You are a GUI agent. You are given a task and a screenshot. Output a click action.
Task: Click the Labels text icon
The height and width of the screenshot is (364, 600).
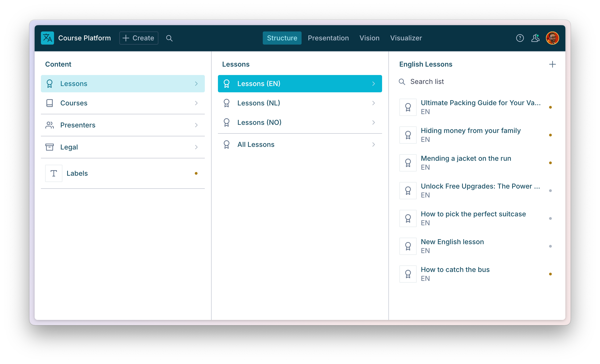pyautogui.click(x=53, y=173)
